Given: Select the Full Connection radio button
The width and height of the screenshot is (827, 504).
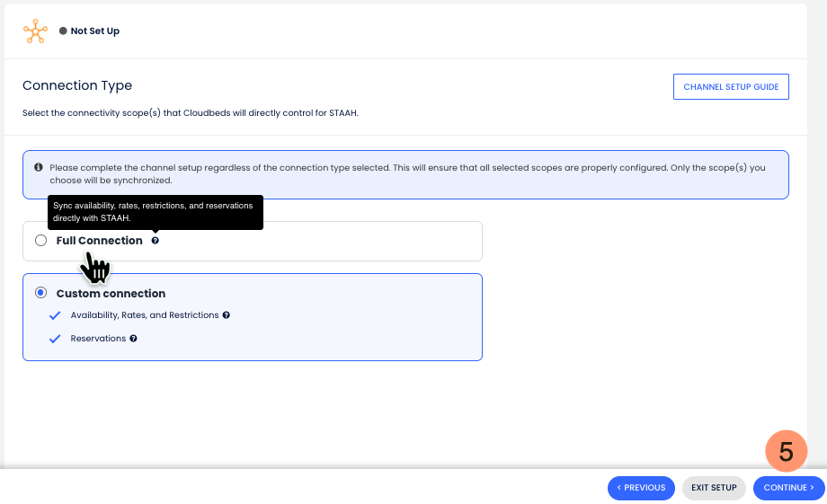Looking at the screenshot, I should pyautogui.click(x=40, y=241).
